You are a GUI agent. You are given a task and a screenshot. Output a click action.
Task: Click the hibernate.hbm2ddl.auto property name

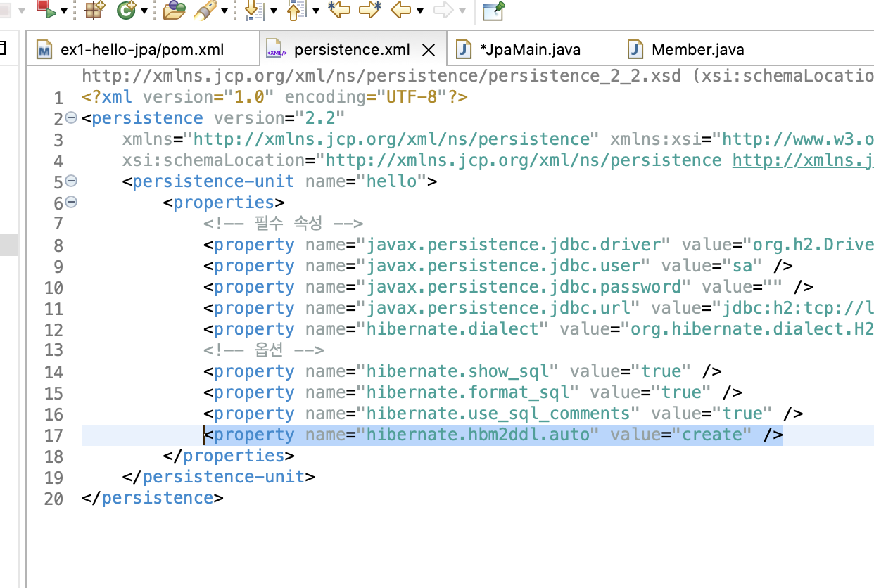[478, 435]
